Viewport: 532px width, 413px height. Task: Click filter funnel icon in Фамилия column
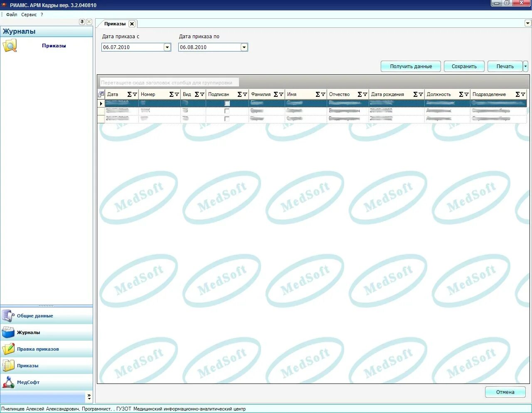(x=281, y=94)
